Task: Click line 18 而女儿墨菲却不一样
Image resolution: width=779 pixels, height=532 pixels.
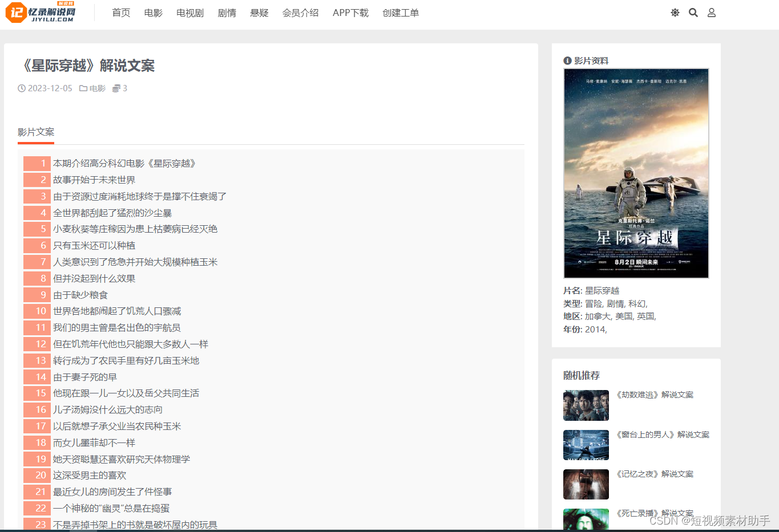Action: point(94,443)
